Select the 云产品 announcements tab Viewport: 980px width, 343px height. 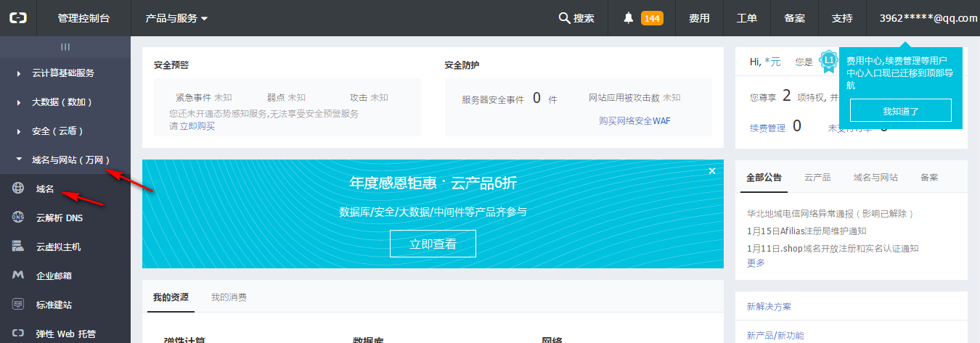click(x=817, y=177)
